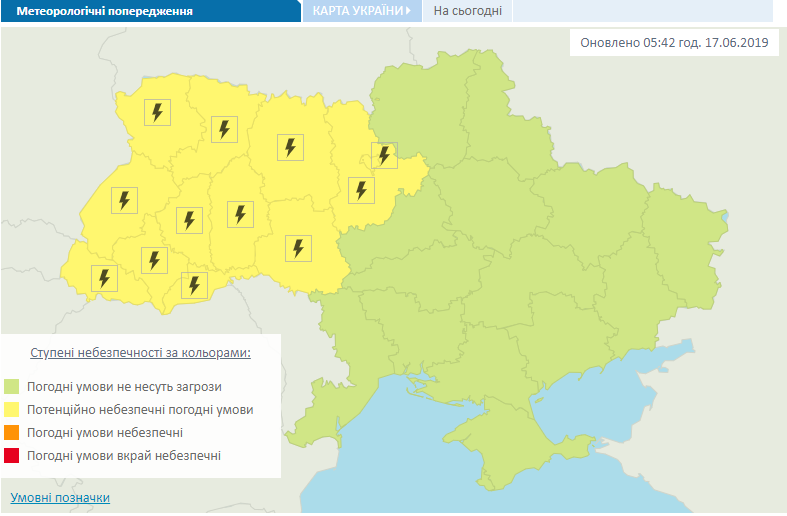Click the thunderstorm icon over Volyn region
787x516 pixels.
pos(158,112)
